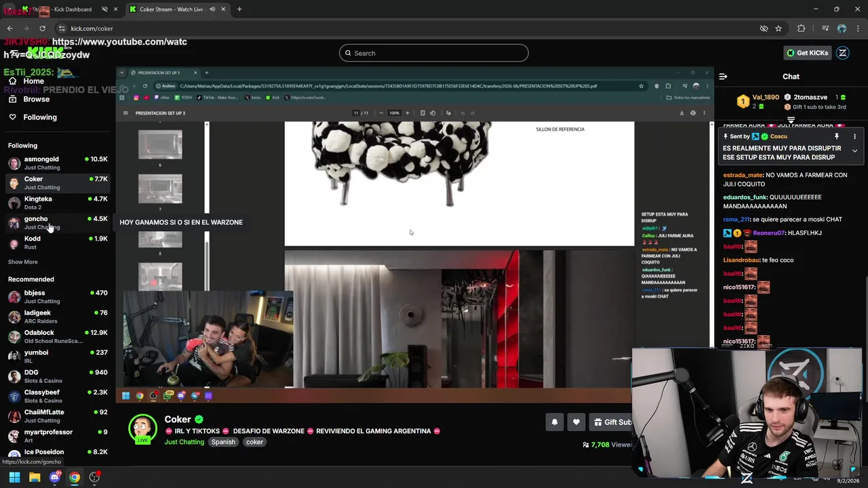868x488 pixels.
Task: Open ladigeek ARC Raiders channel
Action: [x=58, y=317]
